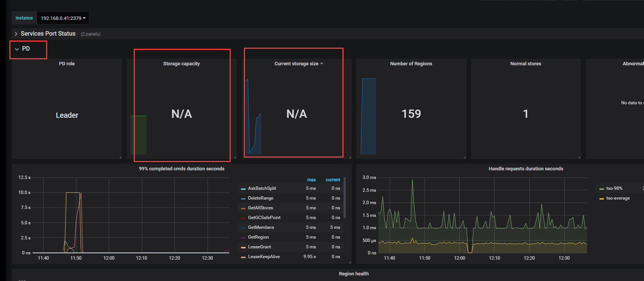Collapse the PD row section
This screenshot has height=281, width=644.
click(22, 49)
